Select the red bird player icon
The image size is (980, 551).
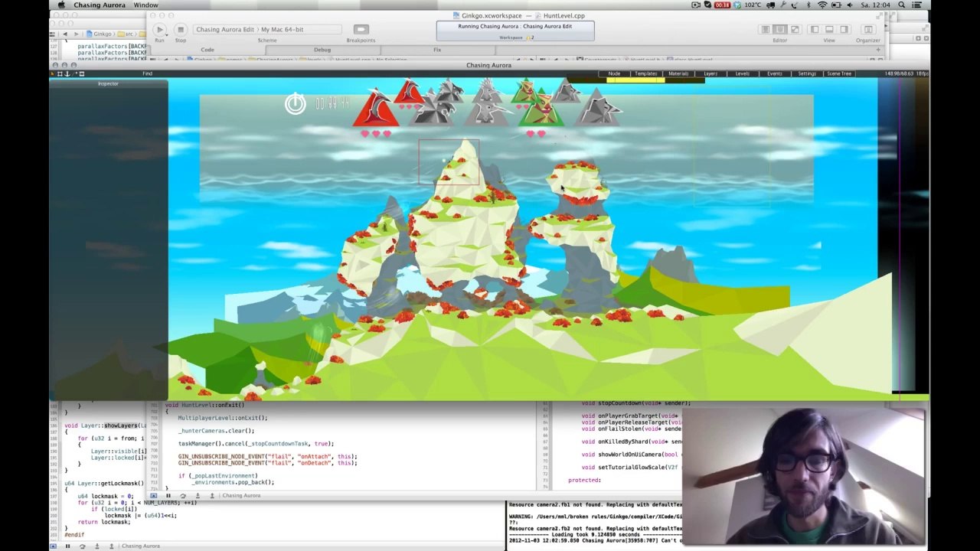click(376, 109)
